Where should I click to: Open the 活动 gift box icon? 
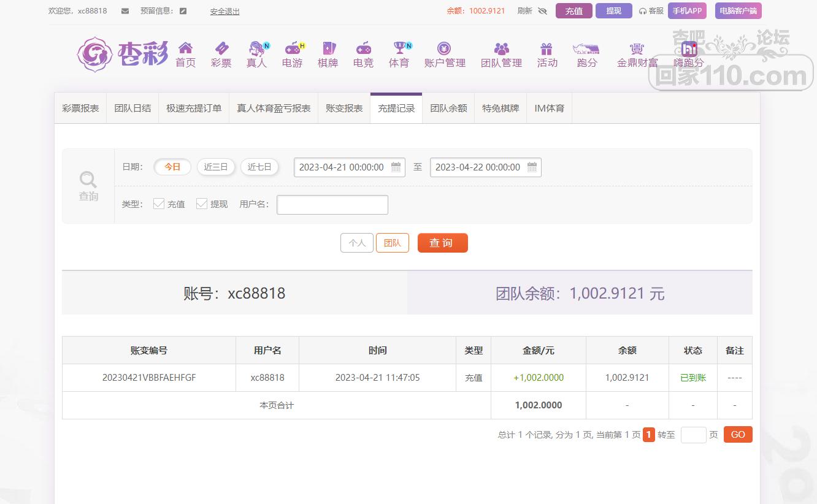547,48
